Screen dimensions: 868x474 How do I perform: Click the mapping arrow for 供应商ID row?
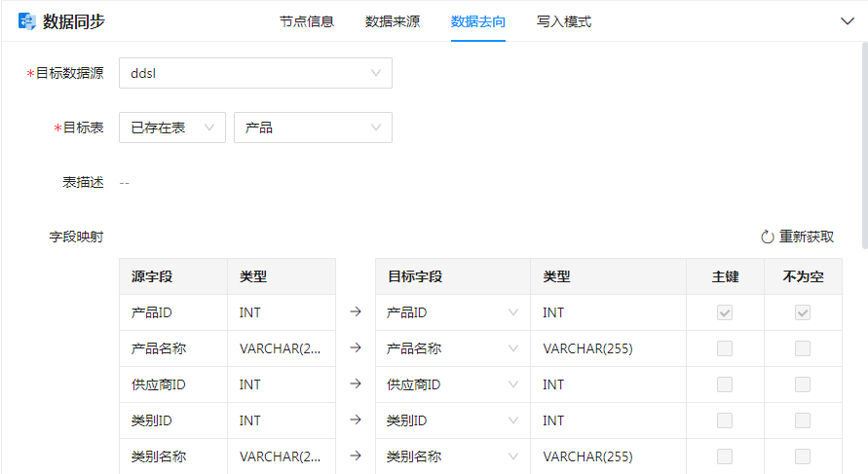[x=356, y=384]
